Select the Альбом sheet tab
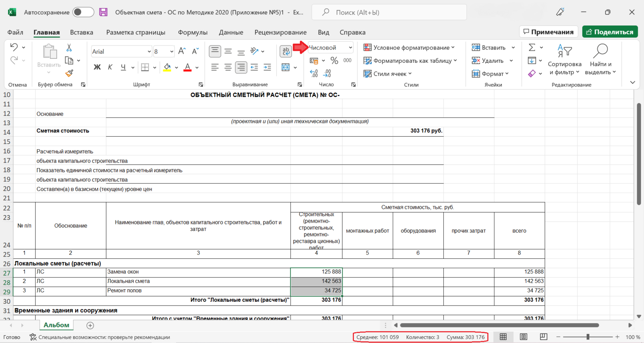Screen dimensions: 644x343 [56, 325]
